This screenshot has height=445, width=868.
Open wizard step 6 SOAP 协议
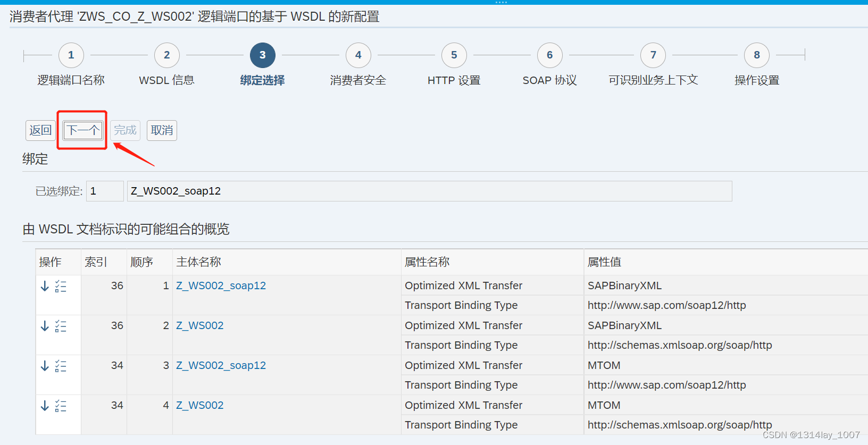550,55
